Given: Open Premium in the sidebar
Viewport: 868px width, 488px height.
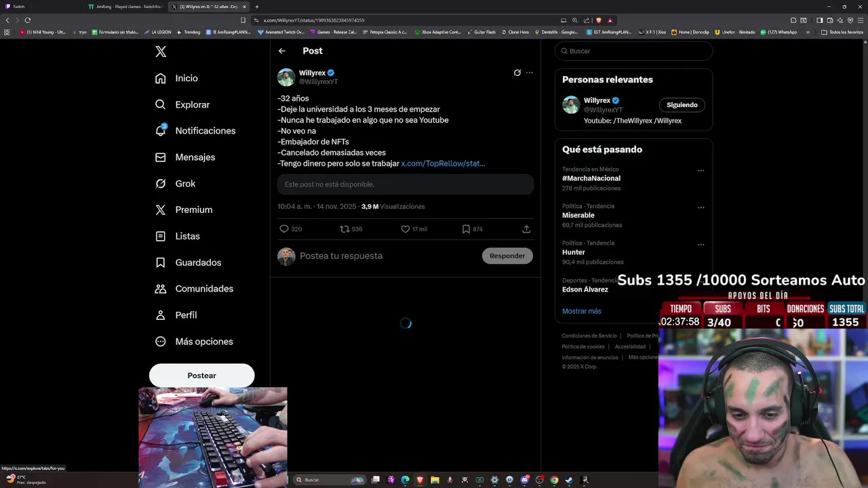Looking at the screenshot, I should pyautogui.click(x=184, y=210).
